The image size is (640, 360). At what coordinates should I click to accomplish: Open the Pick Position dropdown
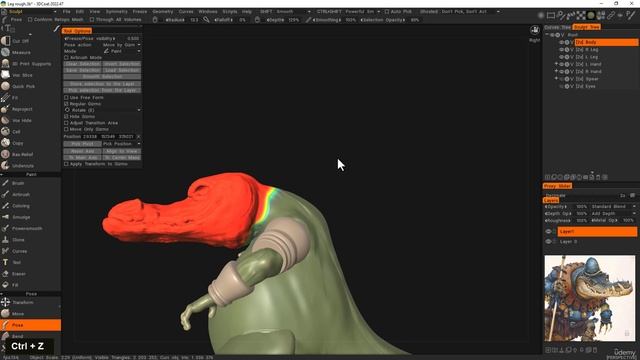[122, 144]
